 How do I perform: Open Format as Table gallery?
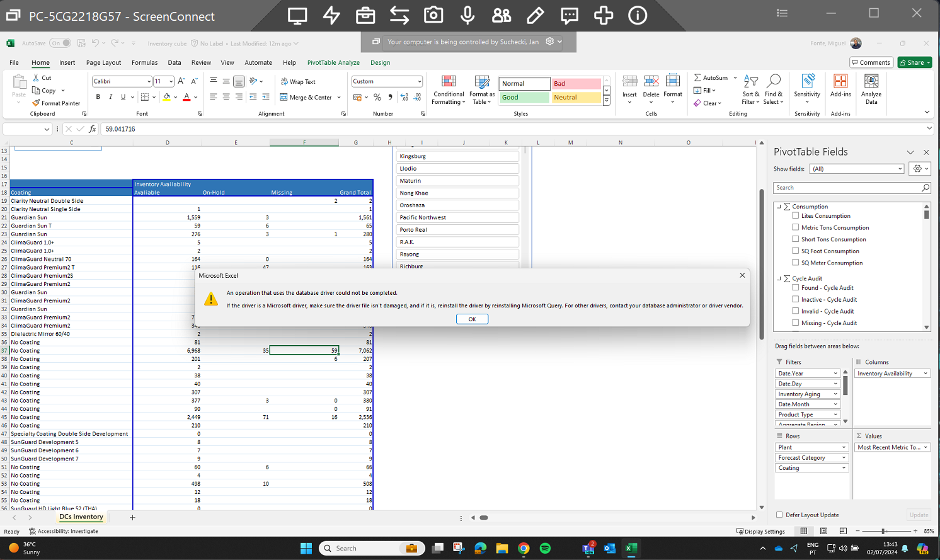482,89
